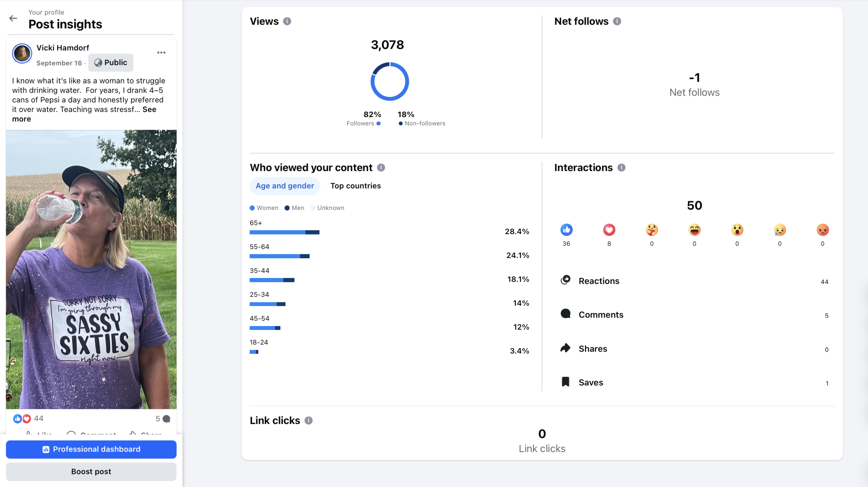The width and height of the screenshot is (868, 487).
Task: Open the post photo thumbnail
Action: (91, 269)
